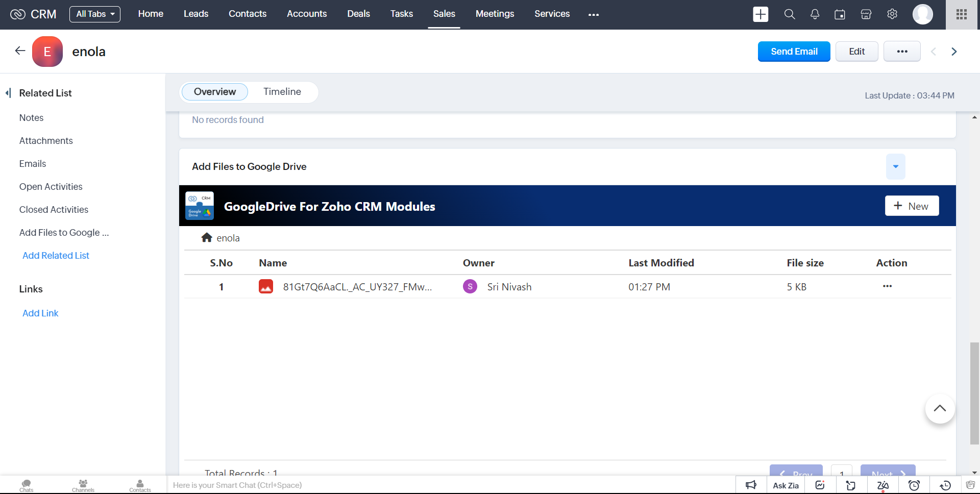Select the Overview toggle view
This screenshot has width=980, height=494.
215,92
